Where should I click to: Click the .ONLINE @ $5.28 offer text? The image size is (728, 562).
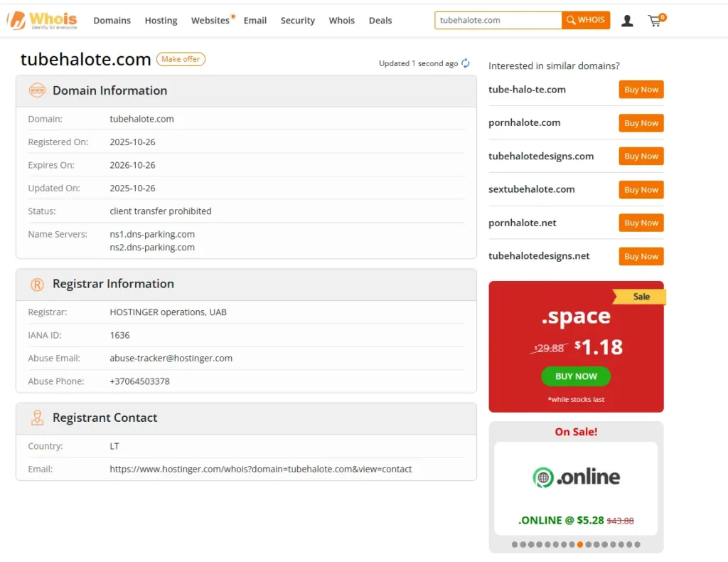pyautogui.click(x=561, y=520)
